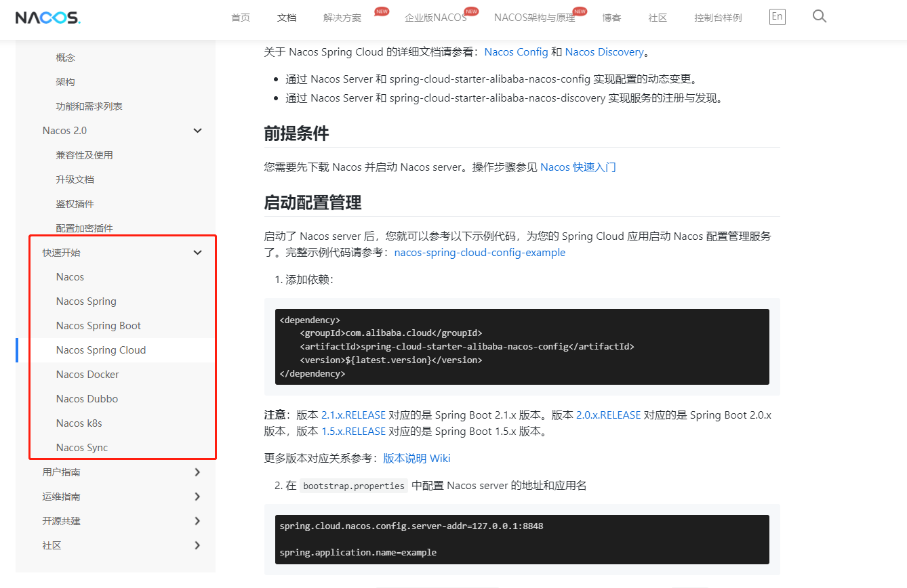907x588 pixels.
Task: Open 概念 in the sidebar
Action: tap(66, 58)
